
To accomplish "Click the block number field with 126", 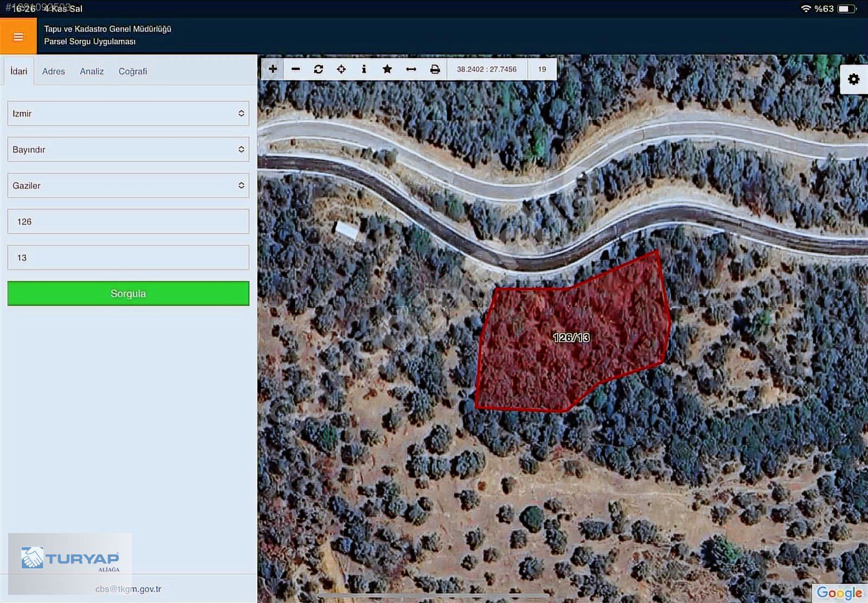I will click(128, 221).
